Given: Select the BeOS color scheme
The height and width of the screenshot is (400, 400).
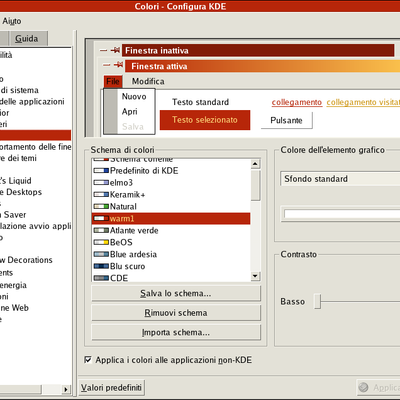Looking at the screenshot, I should point(171,242).
